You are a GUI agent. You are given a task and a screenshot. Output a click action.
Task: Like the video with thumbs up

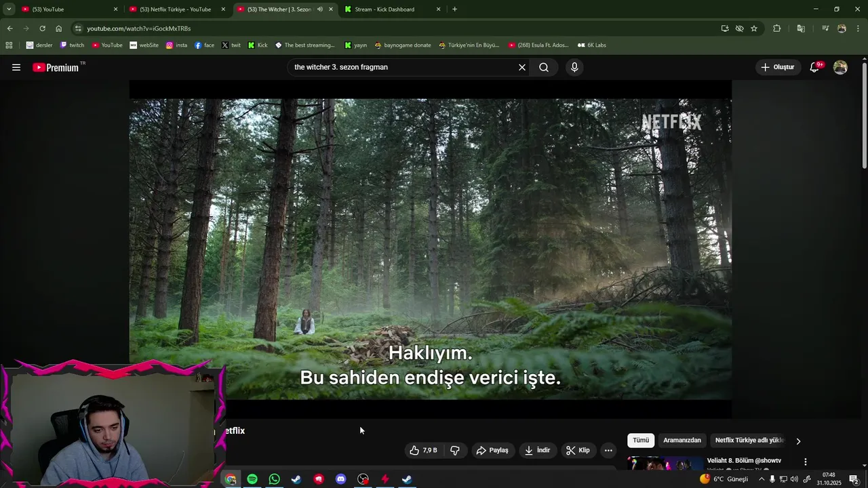coord(424,450)
